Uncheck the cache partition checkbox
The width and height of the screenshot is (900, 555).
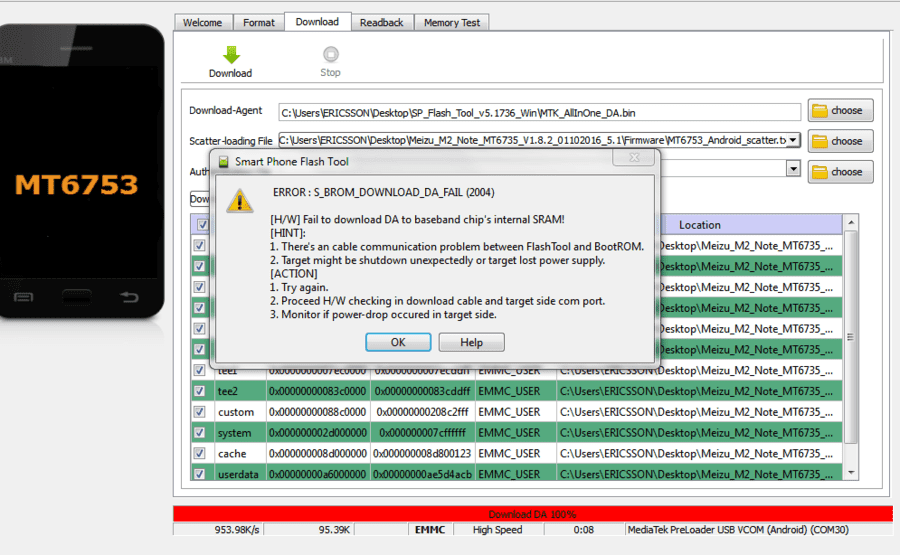pos(199,453)
